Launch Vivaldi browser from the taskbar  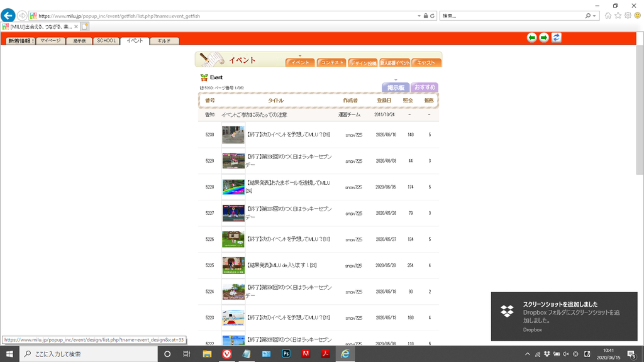pyautogui.click(x=226, y=354)
